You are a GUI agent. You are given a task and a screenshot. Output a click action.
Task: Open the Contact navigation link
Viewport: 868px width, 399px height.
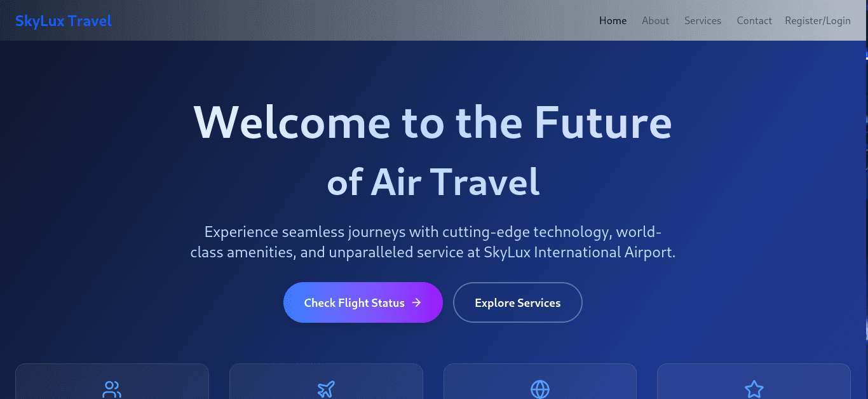pyautogui.click(x=754, y=20)
